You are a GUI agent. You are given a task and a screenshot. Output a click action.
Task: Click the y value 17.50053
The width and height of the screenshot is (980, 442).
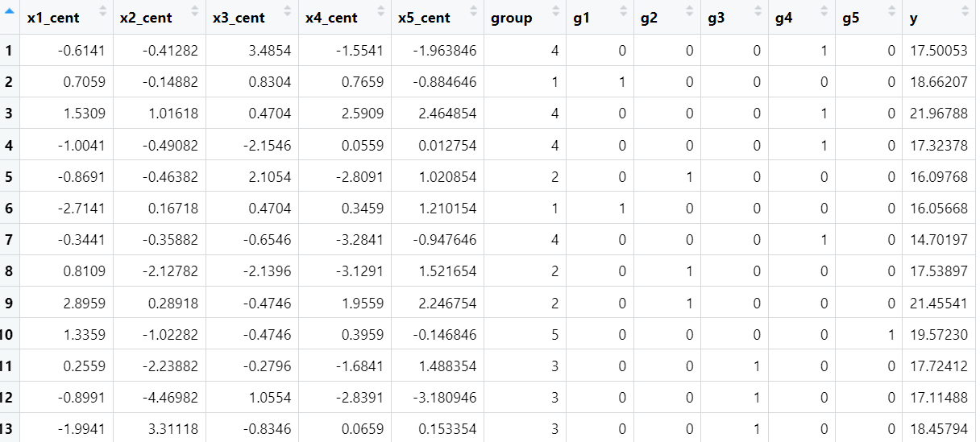(939, 51)
